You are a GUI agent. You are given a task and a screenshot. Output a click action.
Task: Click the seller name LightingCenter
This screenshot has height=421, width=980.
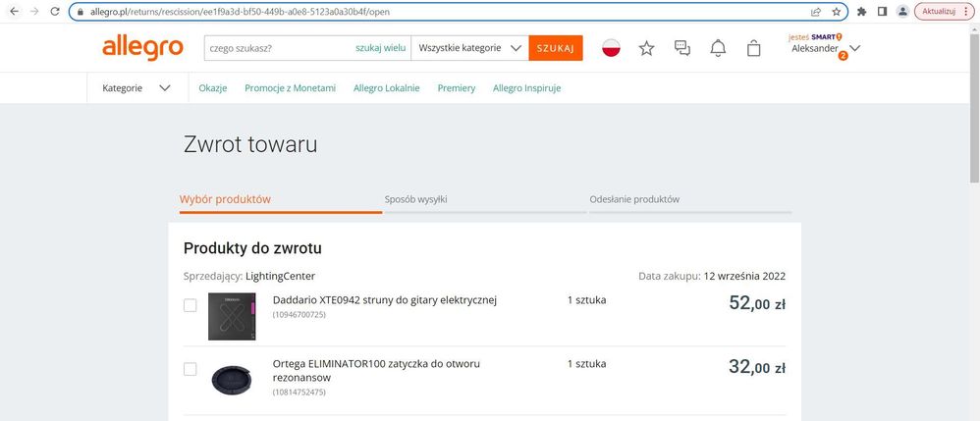click(x=280, y=276)
